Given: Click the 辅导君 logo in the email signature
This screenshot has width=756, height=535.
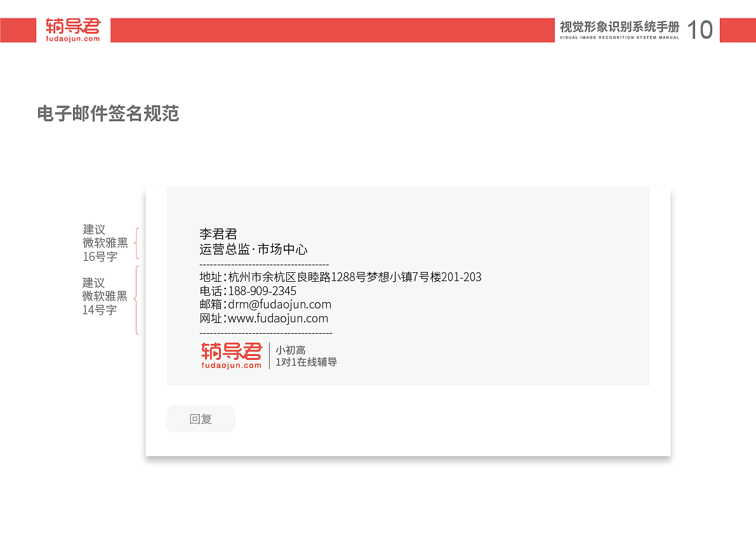Looking at the screenshot, I should pos(232,355).
